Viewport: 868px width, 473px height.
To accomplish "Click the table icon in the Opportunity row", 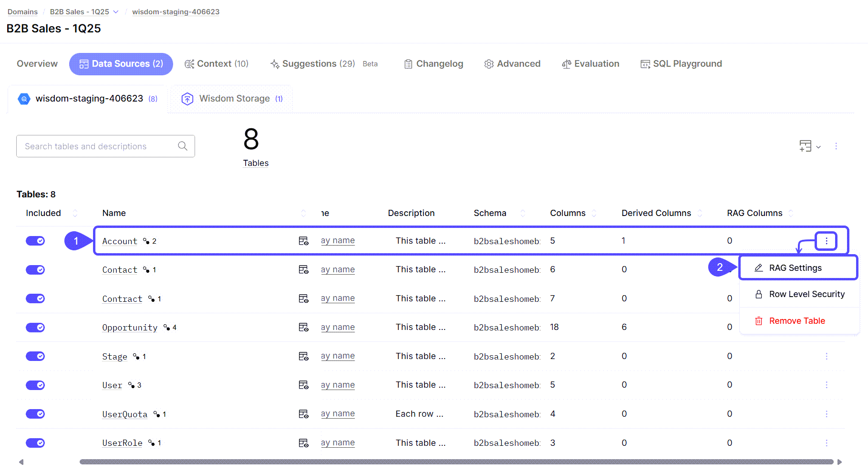I will [x=303, y=327].
